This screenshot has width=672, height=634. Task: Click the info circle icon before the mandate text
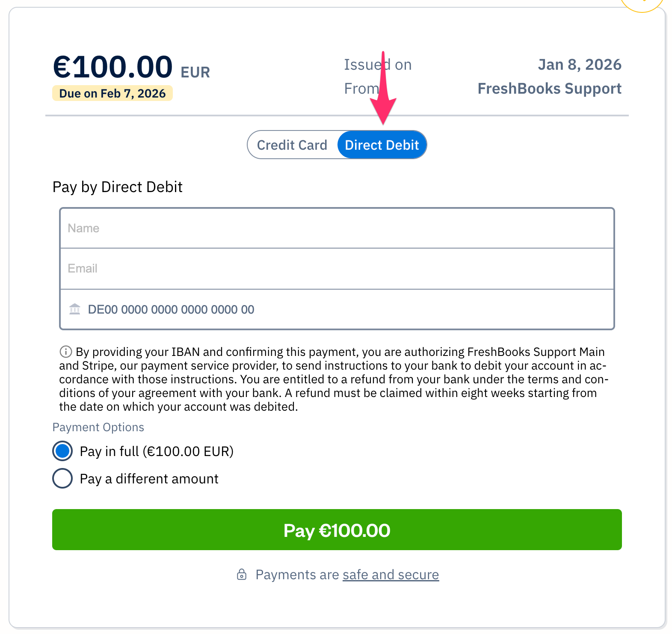(65, 352)
